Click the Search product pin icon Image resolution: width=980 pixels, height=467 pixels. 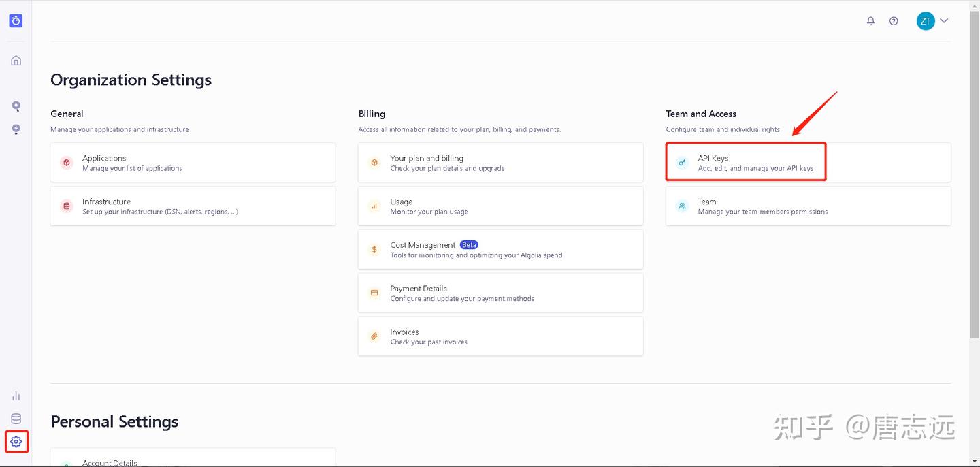(x=16, y=106)
